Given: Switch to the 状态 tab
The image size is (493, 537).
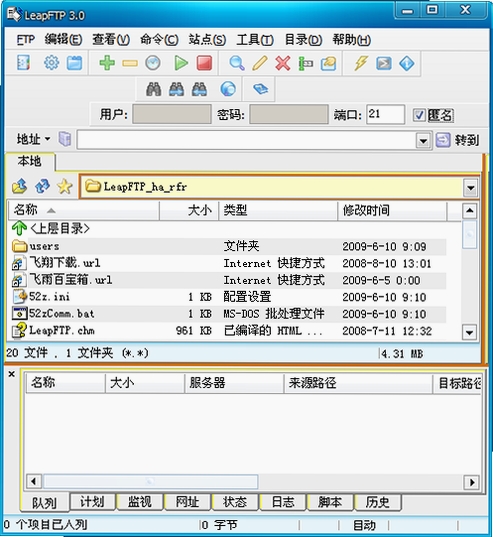Looking at the screenshot, I should point(235,502).
